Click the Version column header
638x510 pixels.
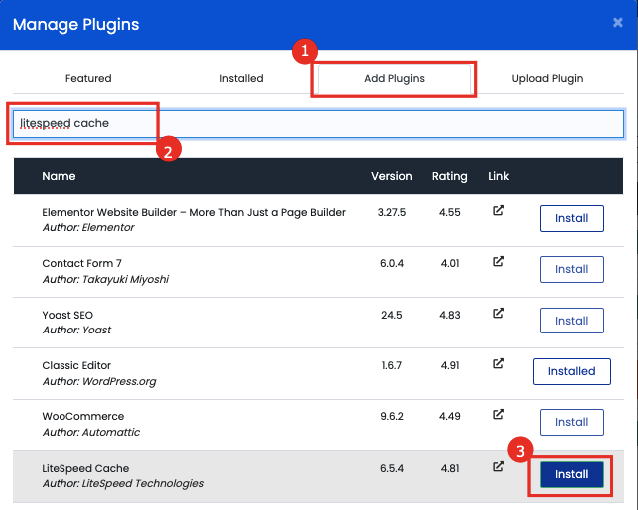point(391,176)
